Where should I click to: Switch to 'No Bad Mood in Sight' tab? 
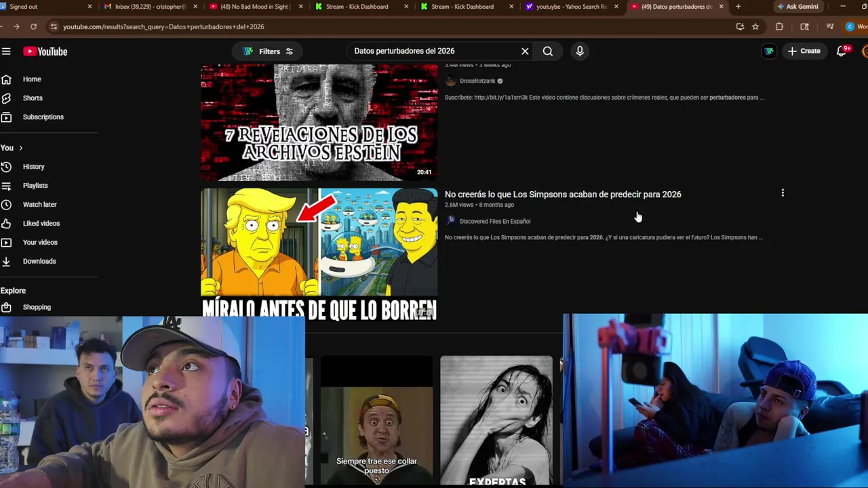(x=256, y=7)
